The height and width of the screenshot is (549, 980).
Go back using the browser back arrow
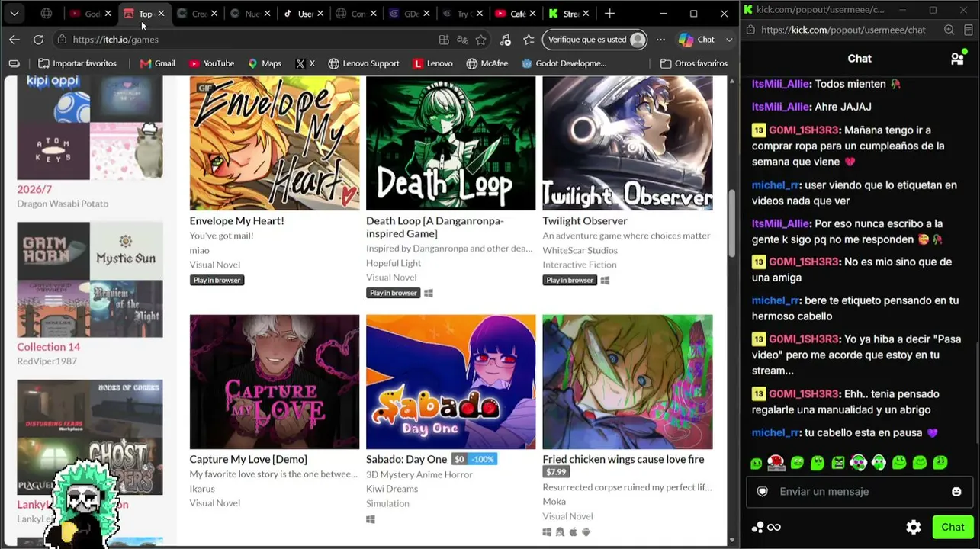click(14, 40)
